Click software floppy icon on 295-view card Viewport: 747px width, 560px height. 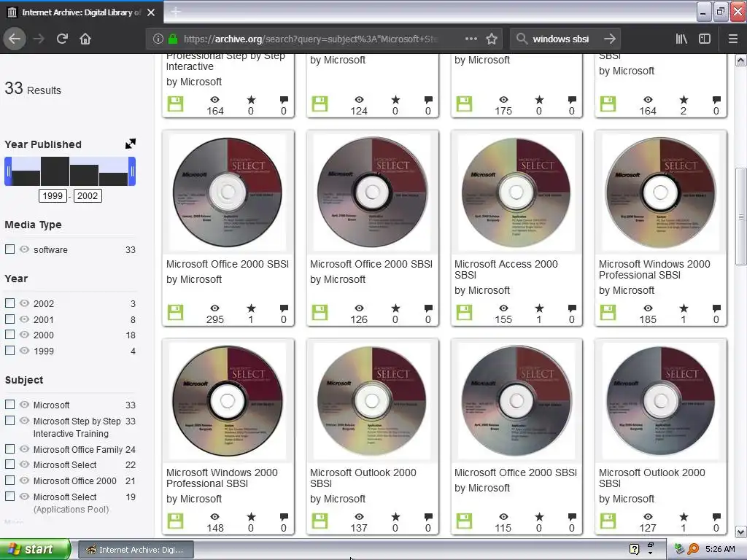175,312
